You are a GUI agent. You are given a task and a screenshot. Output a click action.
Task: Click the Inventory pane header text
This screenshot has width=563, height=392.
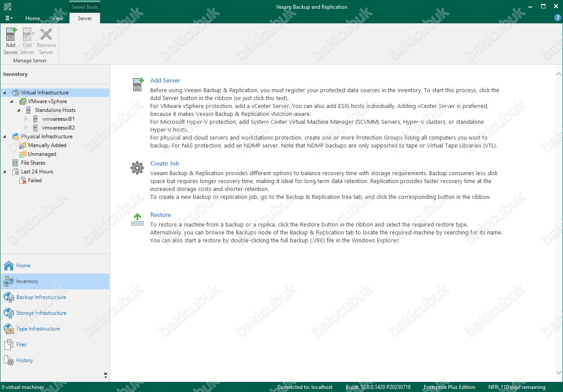coord(15,74)
